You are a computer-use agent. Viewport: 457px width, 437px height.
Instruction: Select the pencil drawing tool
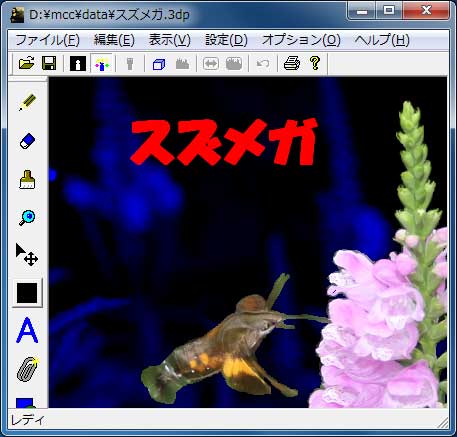point(27,102)
